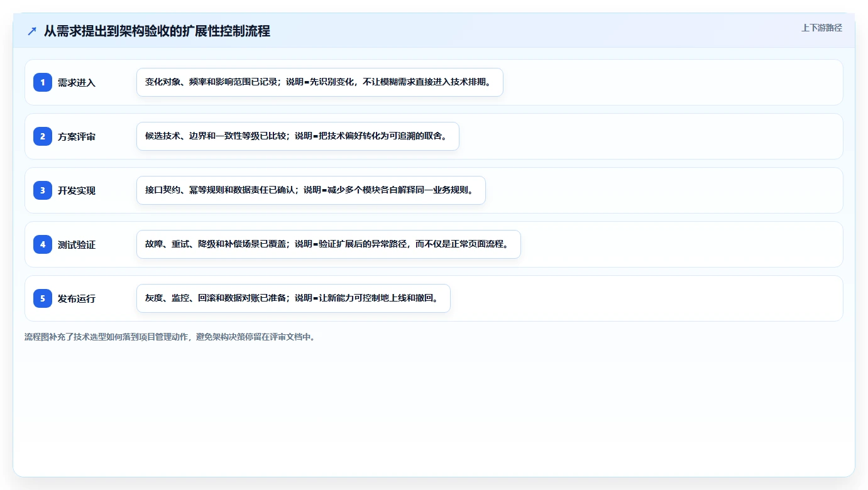Image resolution: width=868 pixels, height=490 pixels.
Task: Select the 方案评审 step label
Action: (x=77, y=136)
